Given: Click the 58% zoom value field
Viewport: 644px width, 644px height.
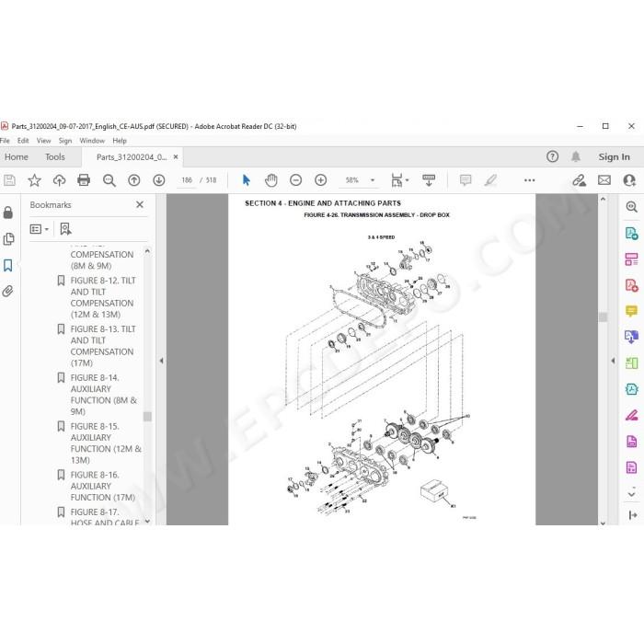Looking at the screenshot, I should point(352,180).
